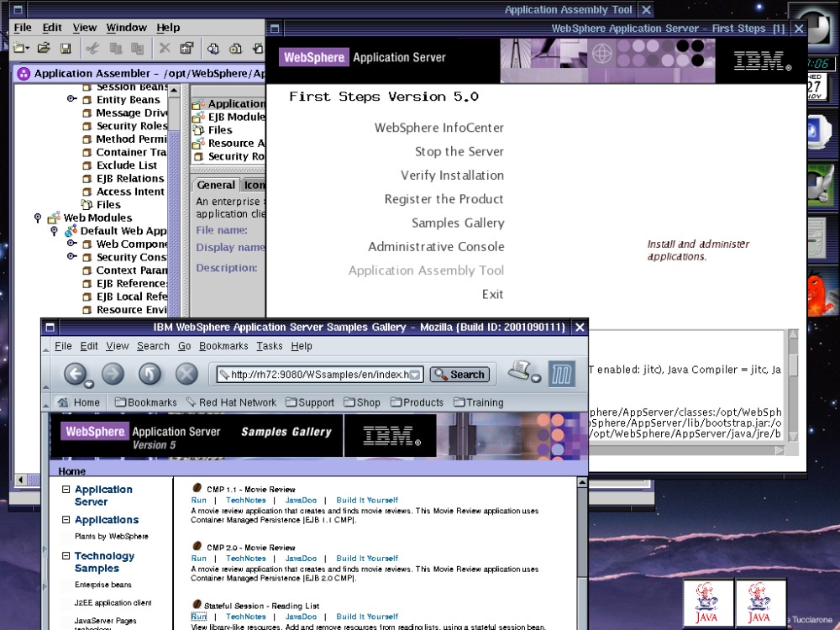Viewport: 840px width, 630px height.
Task: Open the Window menu in Application Assembly Tool
Action: [127, 28]
